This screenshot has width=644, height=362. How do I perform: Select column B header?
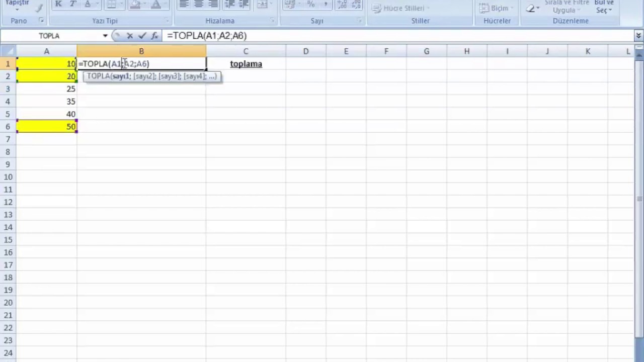click(x=141, y=51)
